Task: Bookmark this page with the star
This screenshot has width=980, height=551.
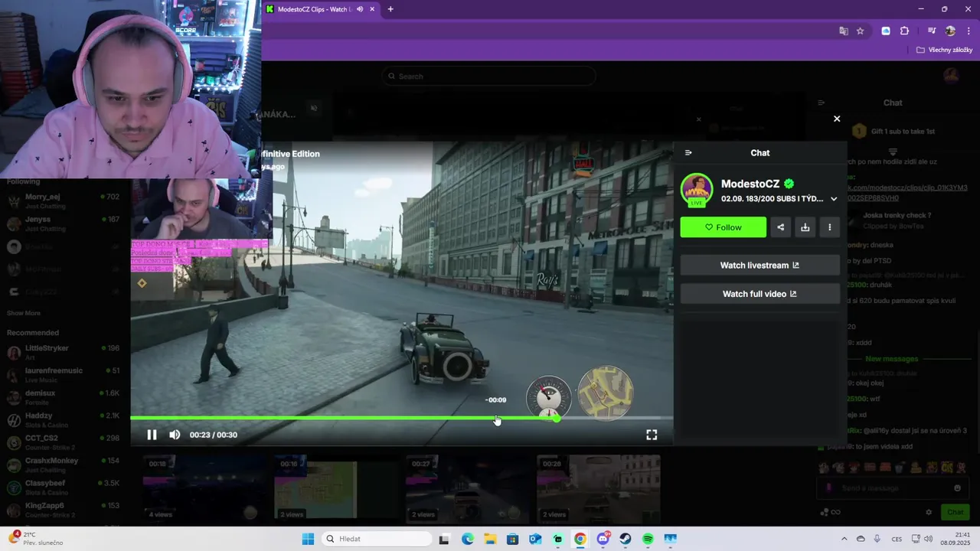Action: [x=861, y=31]
